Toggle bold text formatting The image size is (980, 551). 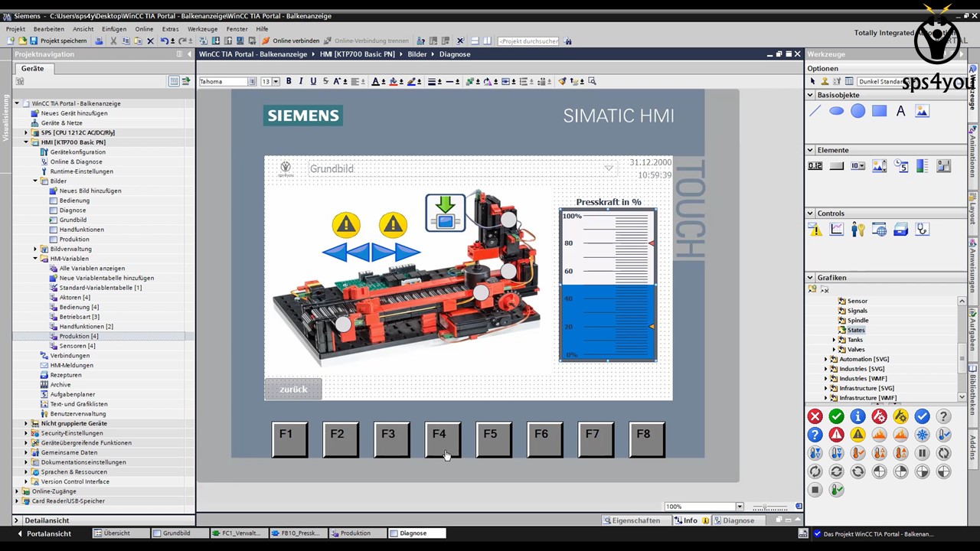(289, 81)
